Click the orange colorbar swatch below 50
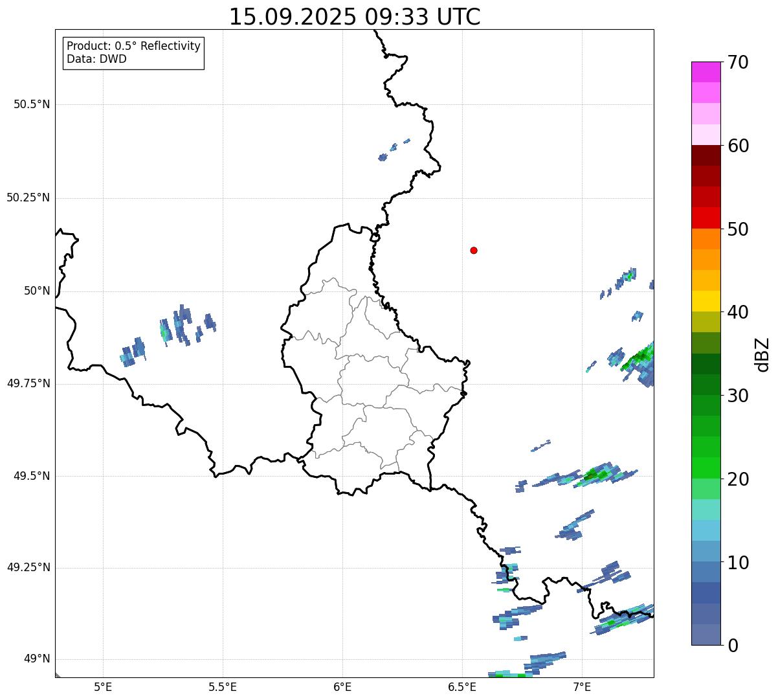Viewport: 778px width, 700px height. pyautogui.click(x=706, y=239)
